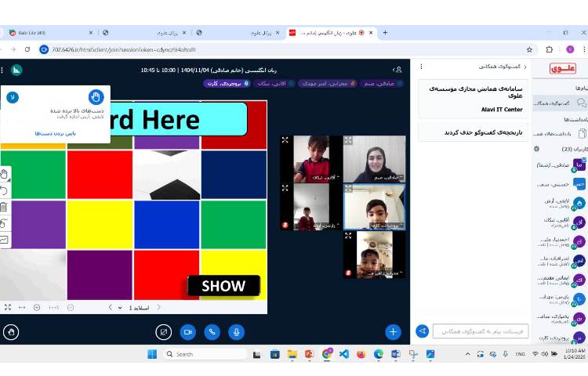This screenshot has height=376, width=588.
Task: Open browser extensions puzzle icon
Action: point(550,49)
